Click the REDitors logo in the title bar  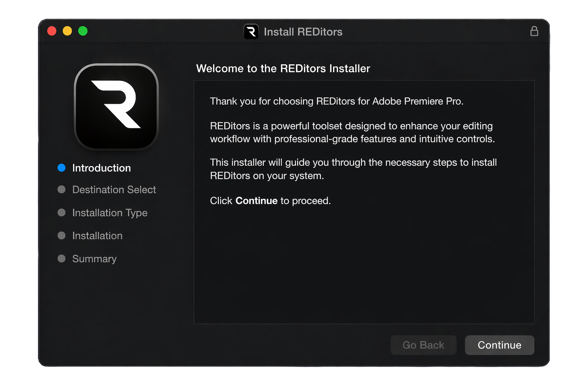[251, 31]
